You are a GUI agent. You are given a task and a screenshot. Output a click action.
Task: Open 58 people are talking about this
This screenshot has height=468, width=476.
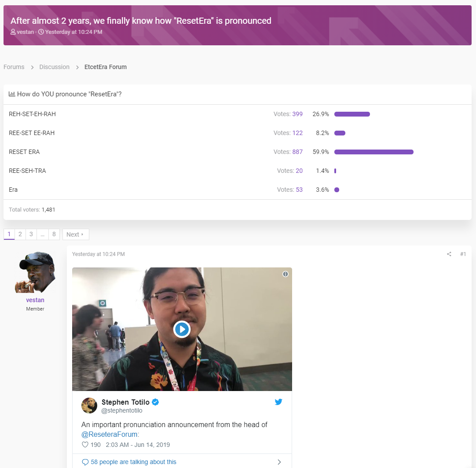(x=133, y=462)
